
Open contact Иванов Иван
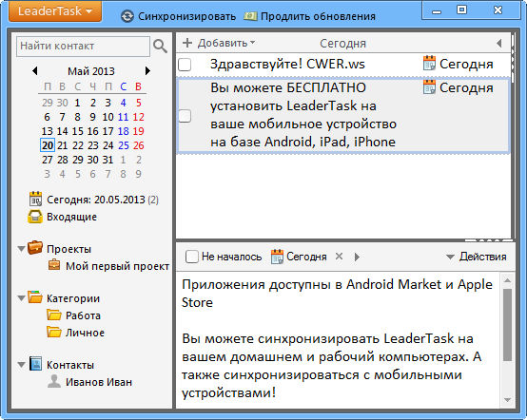pyautogui.click(x=99, y=382)
